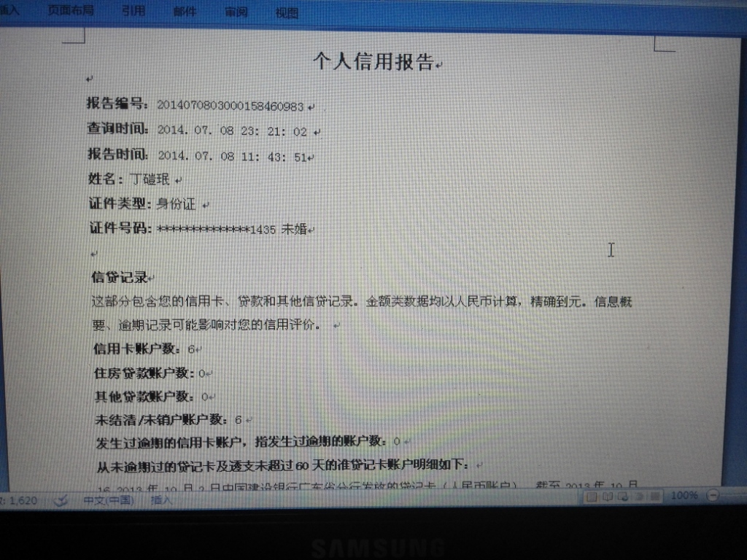Click the word count 1,620 indicator
The height and width of the screenshot is (560, 747).
coord(19,500)
